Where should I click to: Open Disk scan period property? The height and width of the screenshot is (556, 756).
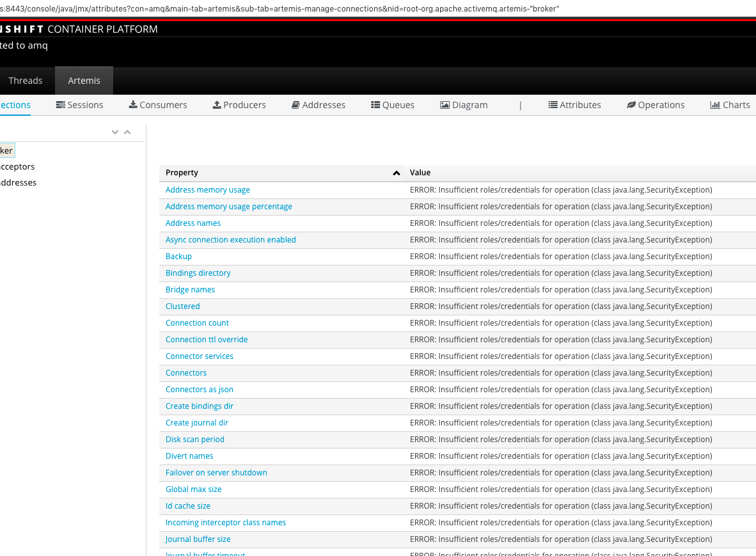click(195, 440)
